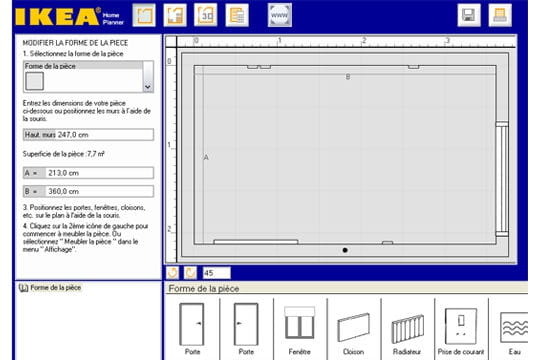Screen dimensions: 540x360
Task: Rotate clockwise with the right rotate icon
Action: point(190,273)
